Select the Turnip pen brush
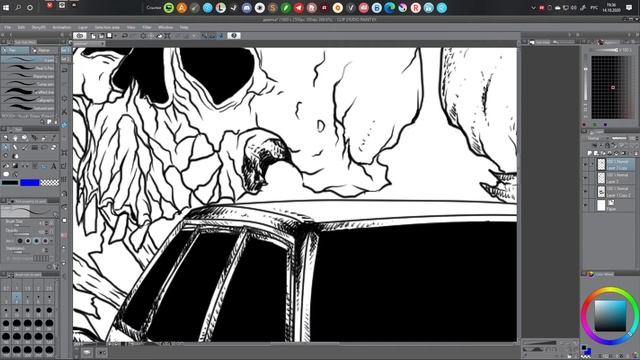 [28, 84]
